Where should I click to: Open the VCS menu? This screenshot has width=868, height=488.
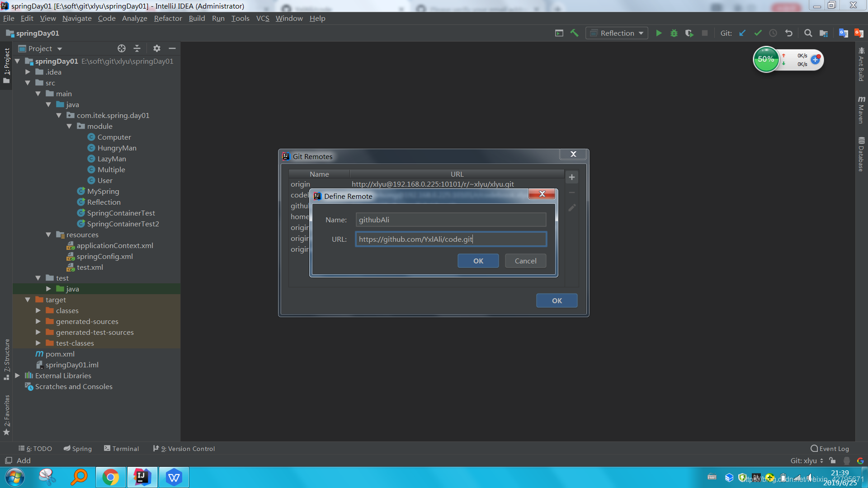click(x=262, y=18)
